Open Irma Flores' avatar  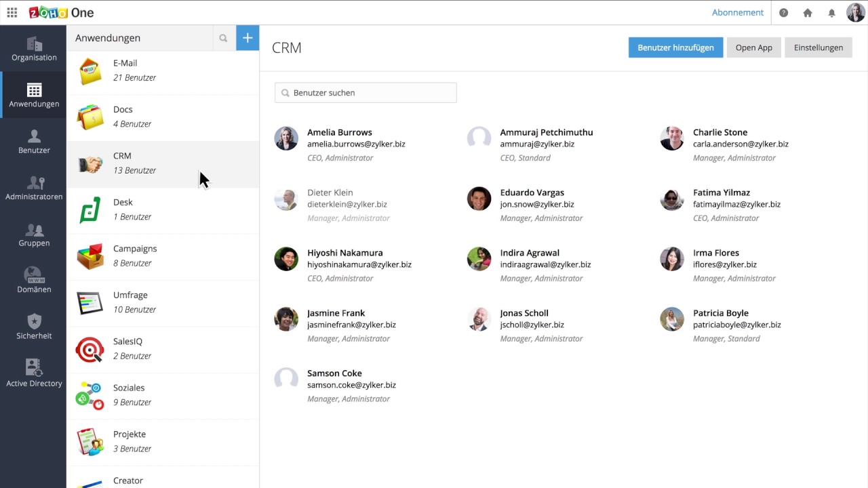click(x=672, y=259)
